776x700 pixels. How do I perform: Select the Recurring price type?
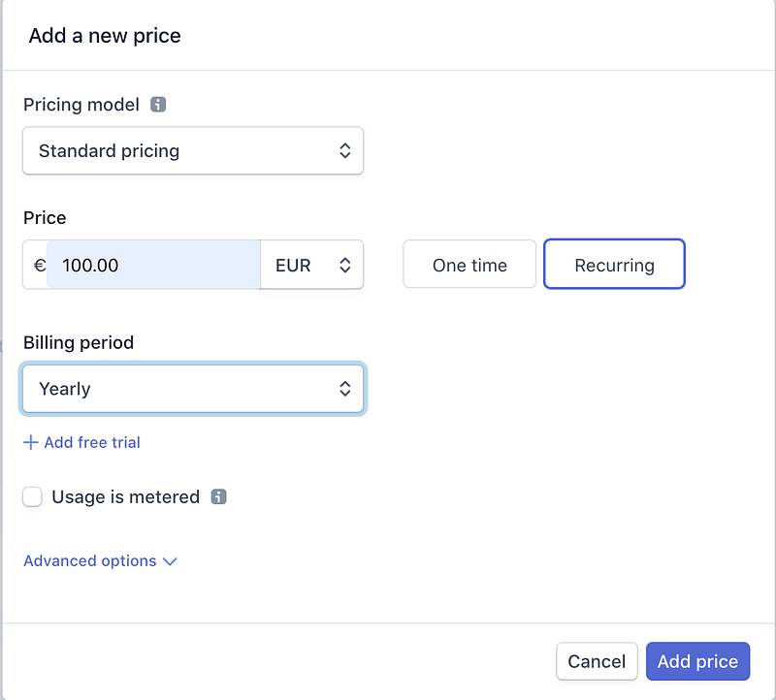click(614, 264)
